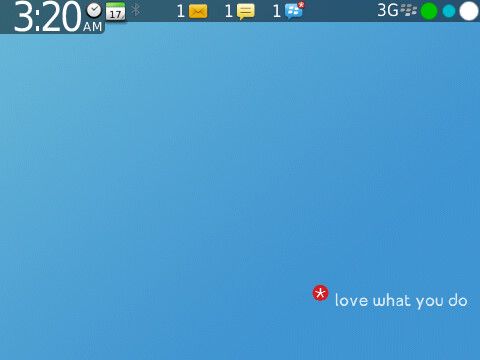Viewport: 480px width, 360px height.
Task: Tap the green status circle
Action: point(429,11)
